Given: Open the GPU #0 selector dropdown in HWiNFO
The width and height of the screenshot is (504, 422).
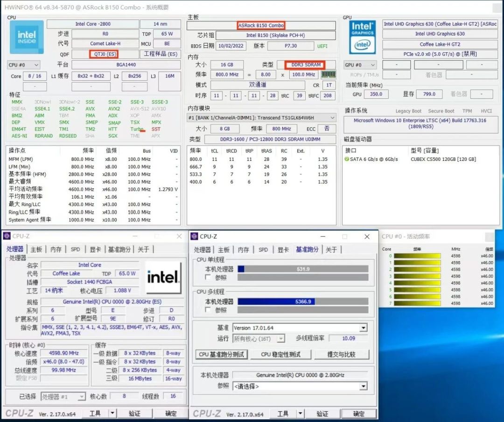Looking at the screenshot, I should tap(360, 65).
